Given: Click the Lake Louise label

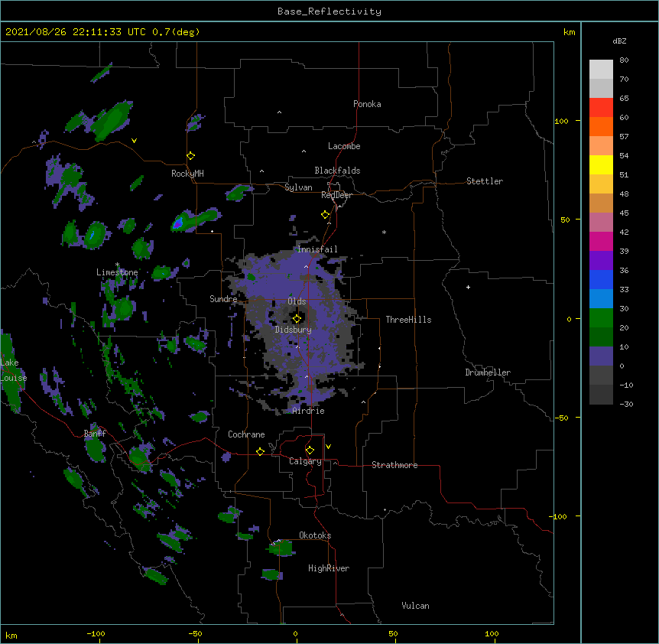Looking at the screenshot, I should point(12,370).
